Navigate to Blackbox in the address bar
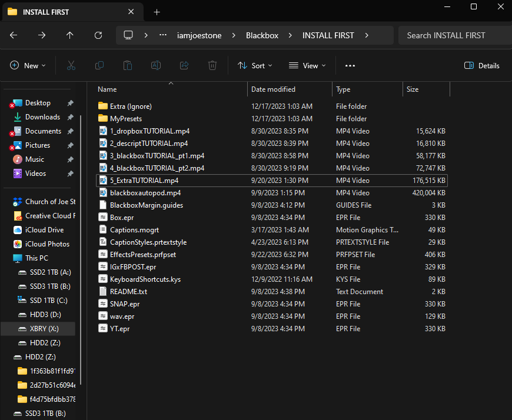 (x=263, y=35)
